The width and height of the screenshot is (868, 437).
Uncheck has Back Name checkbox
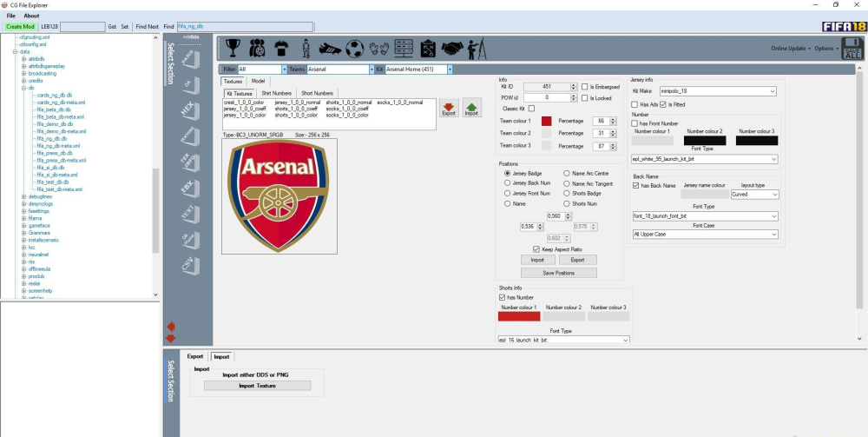pyautogui.click(x=636, y=186)
